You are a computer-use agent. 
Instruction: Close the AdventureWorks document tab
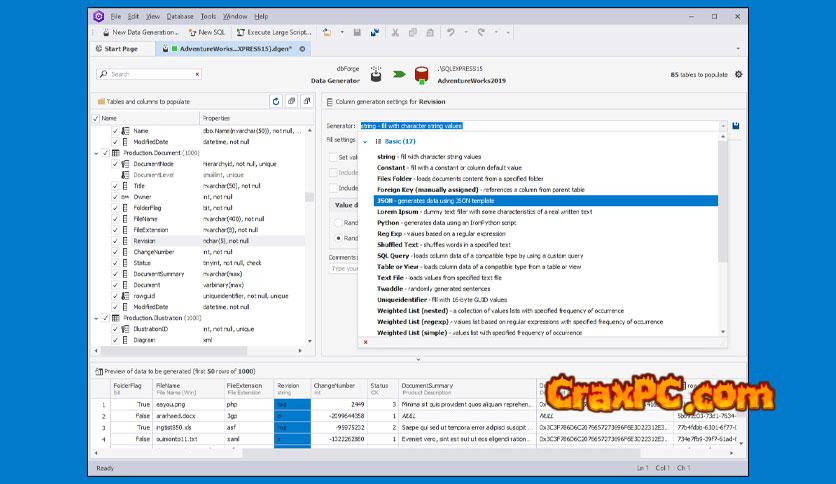point(302,48)
